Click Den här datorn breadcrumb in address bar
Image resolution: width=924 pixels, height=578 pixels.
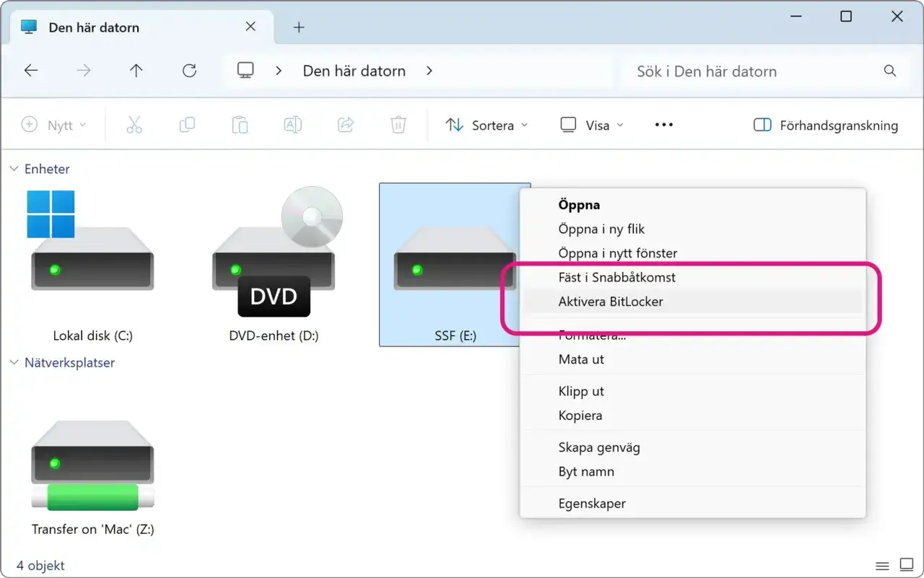click(354, 71)
